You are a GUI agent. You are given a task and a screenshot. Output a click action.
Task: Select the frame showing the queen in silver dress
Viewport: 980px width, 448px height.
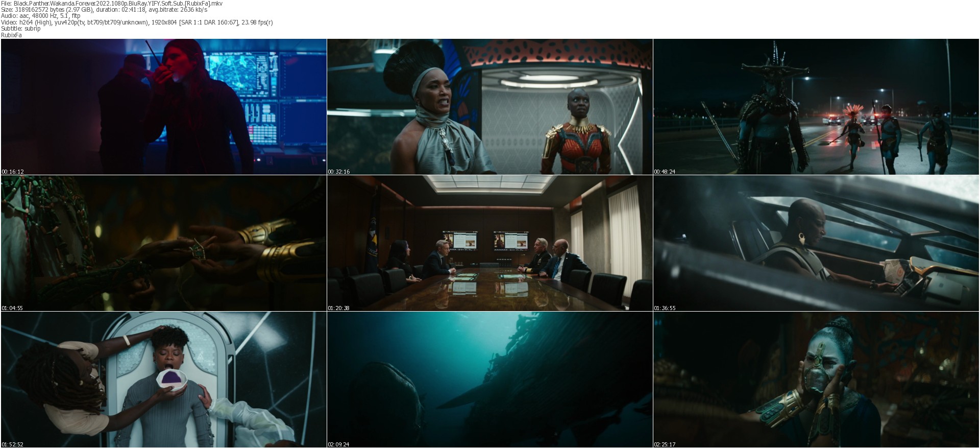click(490, 107)
